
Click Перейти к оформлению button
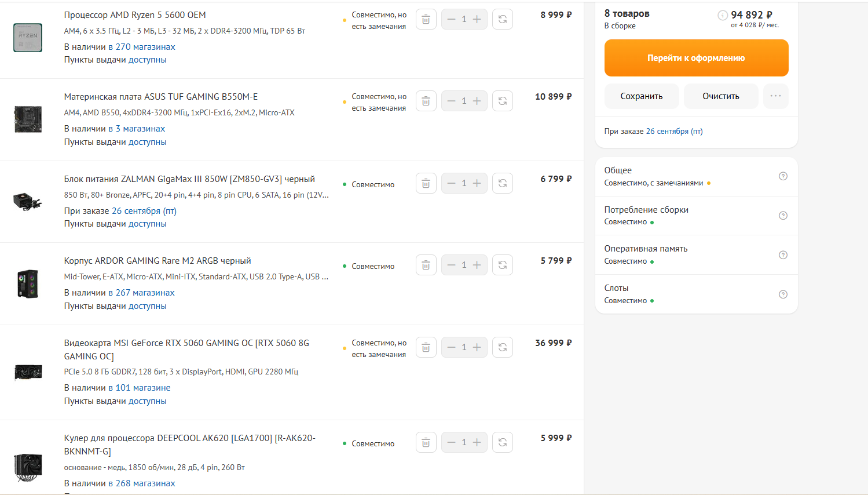pos(697,58)
